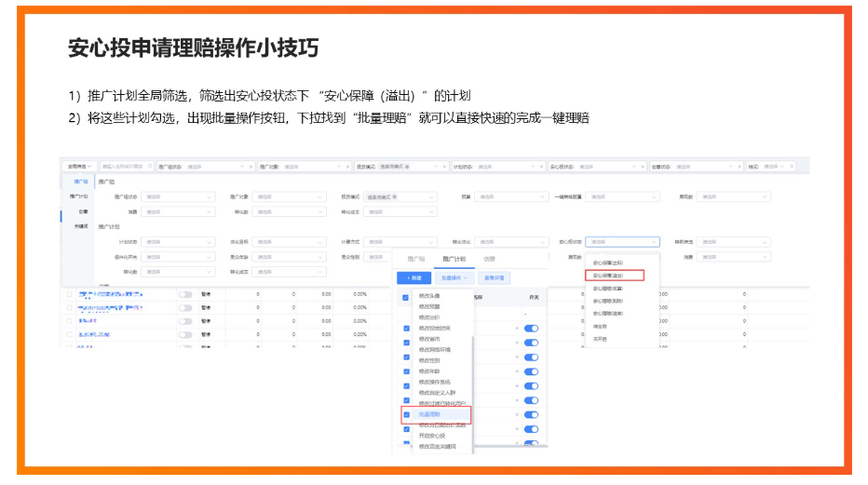Open 推广对象 select in filter panel

tap(289, 196)
